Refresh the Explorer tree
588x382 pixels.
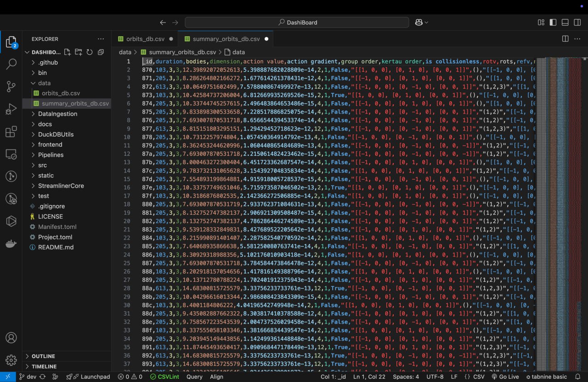(x=90, y=52)
